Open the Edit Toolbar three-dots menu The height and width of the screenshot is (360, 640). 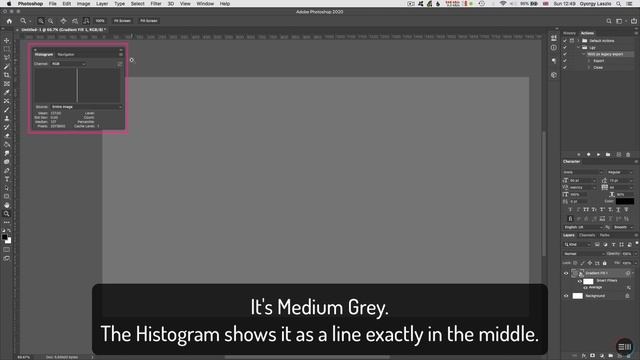pyautogui.click(x=7, y=222)
